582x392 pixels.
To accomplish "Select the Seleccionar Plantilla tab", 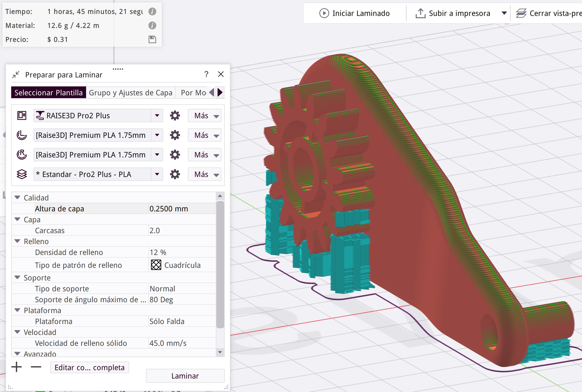I will pos(48,93).
